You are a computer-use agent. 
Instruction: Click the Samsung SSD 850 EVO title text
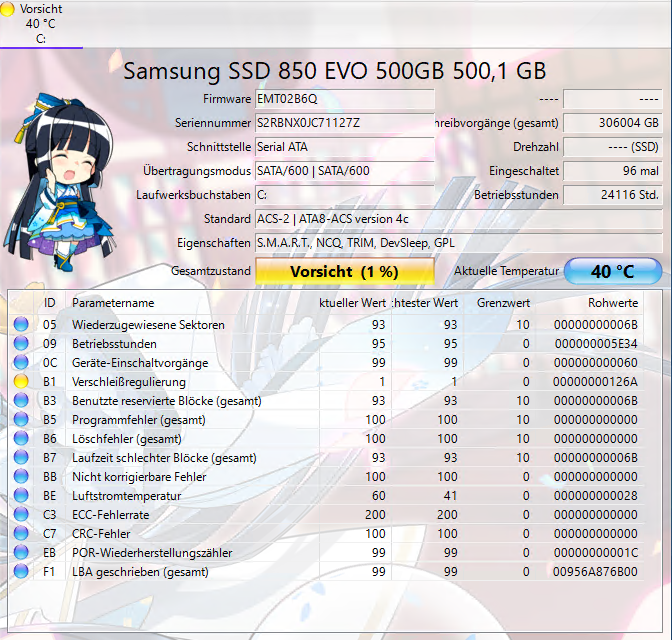coord(335,71)
